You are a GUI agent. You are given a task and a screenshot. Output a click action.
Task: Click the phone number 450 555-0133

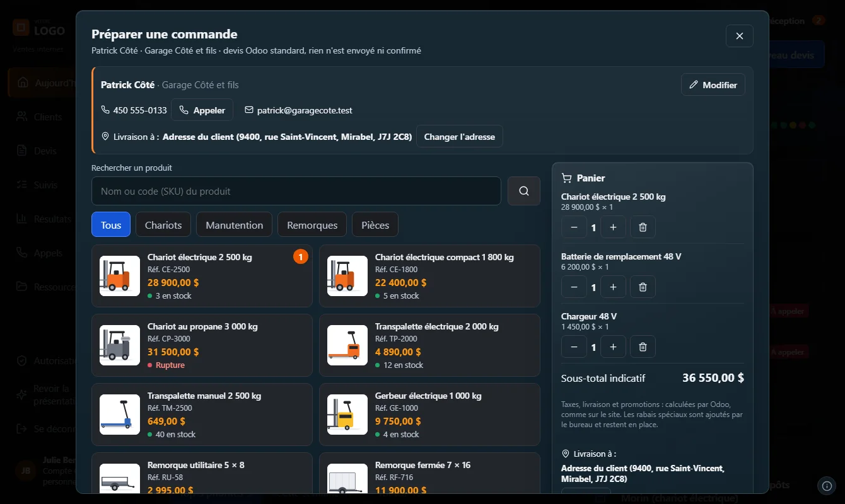140,110
